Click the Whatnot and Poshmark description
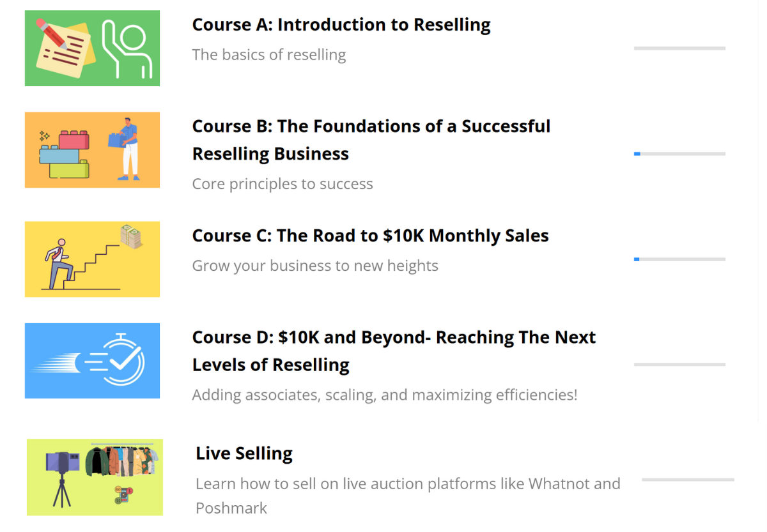The height and width of the screenshot is (532, 767). (x=408, y=496)
